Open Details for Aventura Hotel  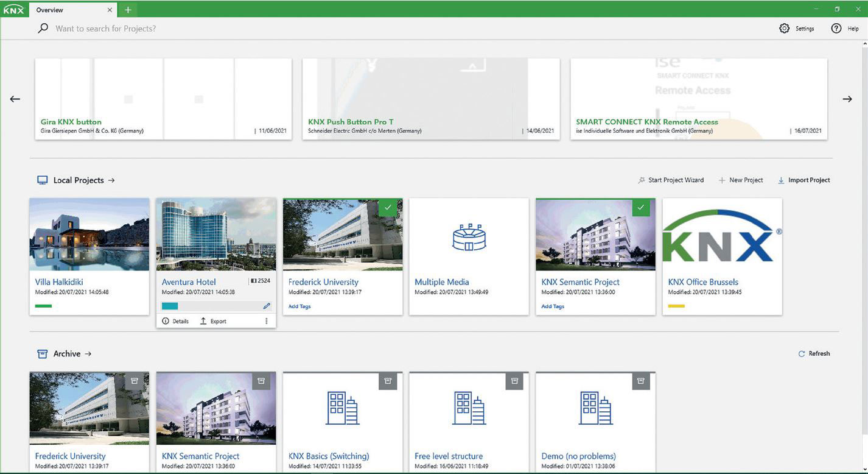point(175,321)
